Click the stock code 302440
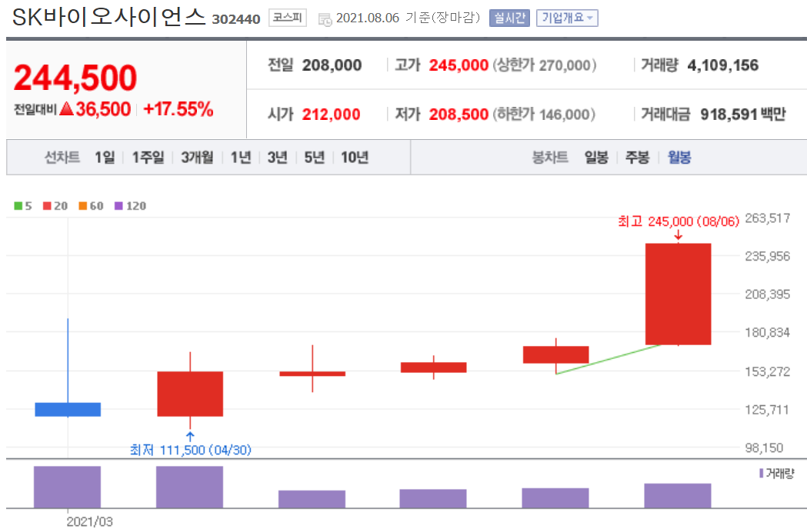The width and height of the screenshot is (807, 532). [x=236, y=19]
